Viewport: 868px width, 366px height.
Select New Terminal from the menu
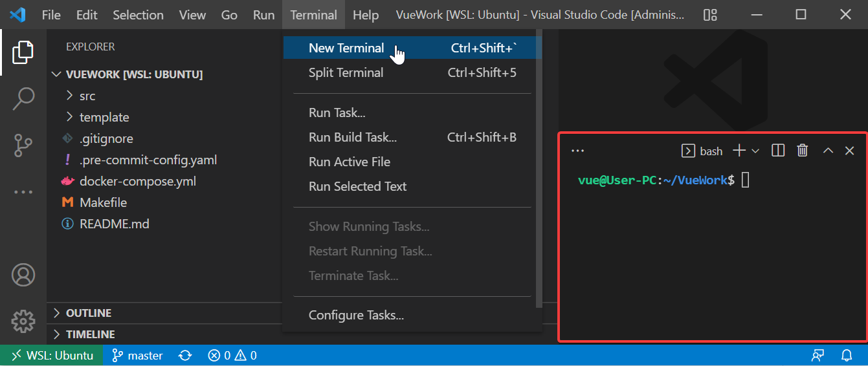point(412,48)
